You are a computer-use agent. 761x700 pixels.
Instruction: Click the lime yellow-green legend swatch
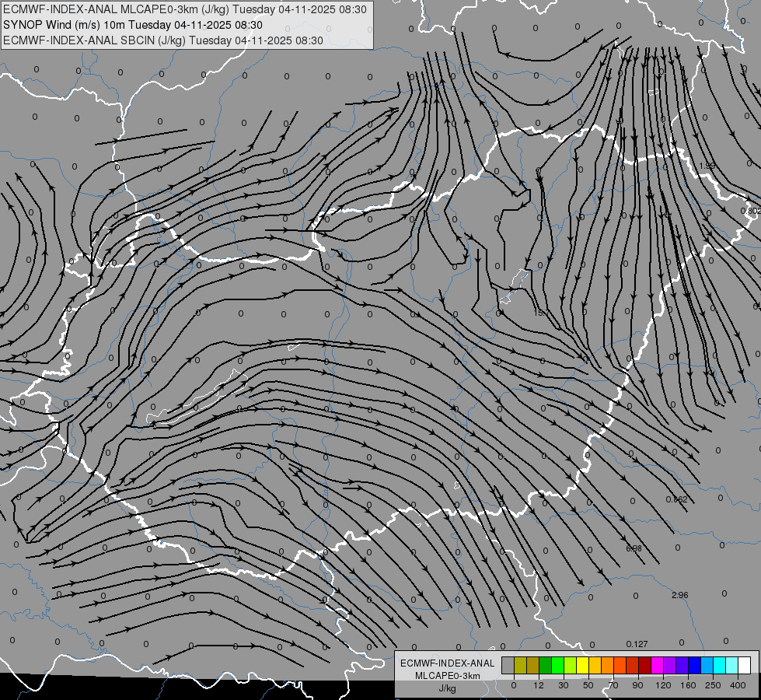[x=571, y=665]
